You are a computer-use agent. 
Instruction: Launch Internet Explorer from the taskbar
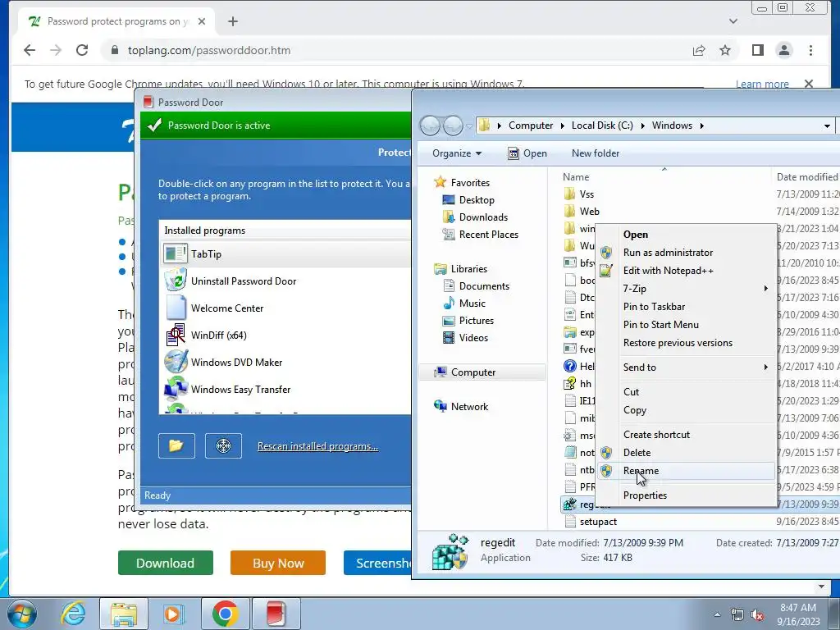(73, 614)
